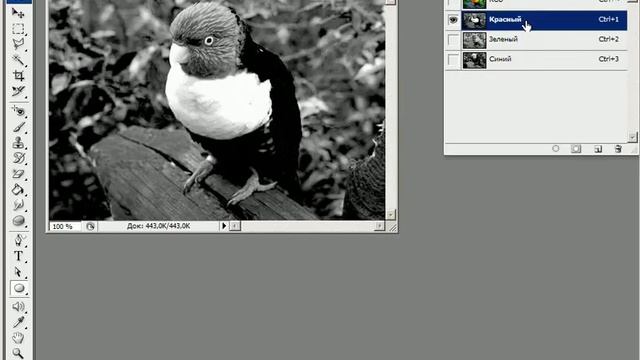This screenshot has height=360, width=640.
Task: Select the Crop tool
Action: click(x=18, y=76)
